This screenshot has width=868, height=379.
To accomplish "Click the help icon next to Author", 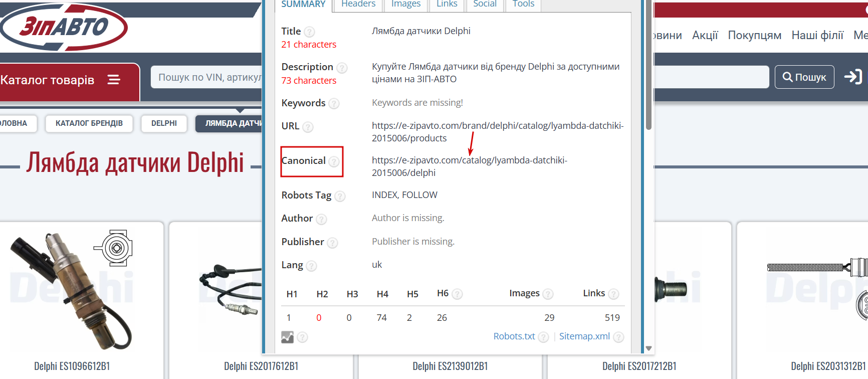I will tap(321, 219).
